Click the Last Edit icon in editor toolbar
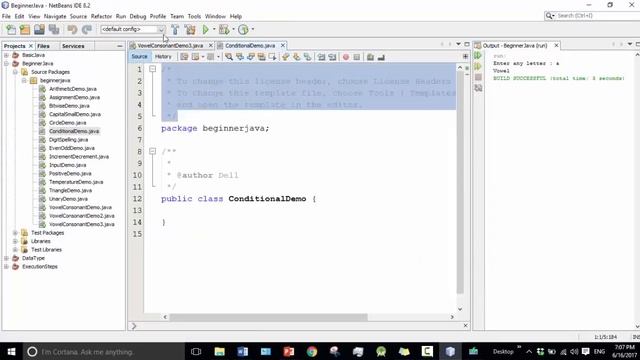The image size is (640, 360). point(184,57)
